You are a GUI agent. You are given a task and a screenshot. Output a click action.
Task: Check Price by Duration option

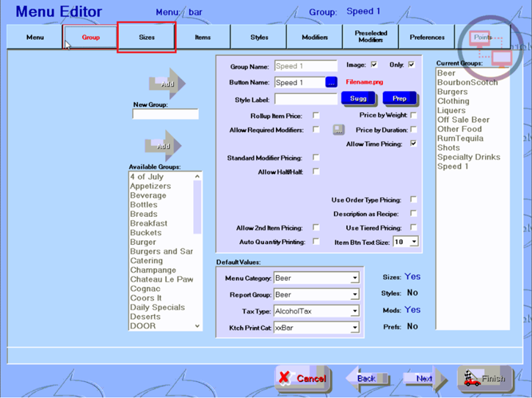click(x=414, y=130)
